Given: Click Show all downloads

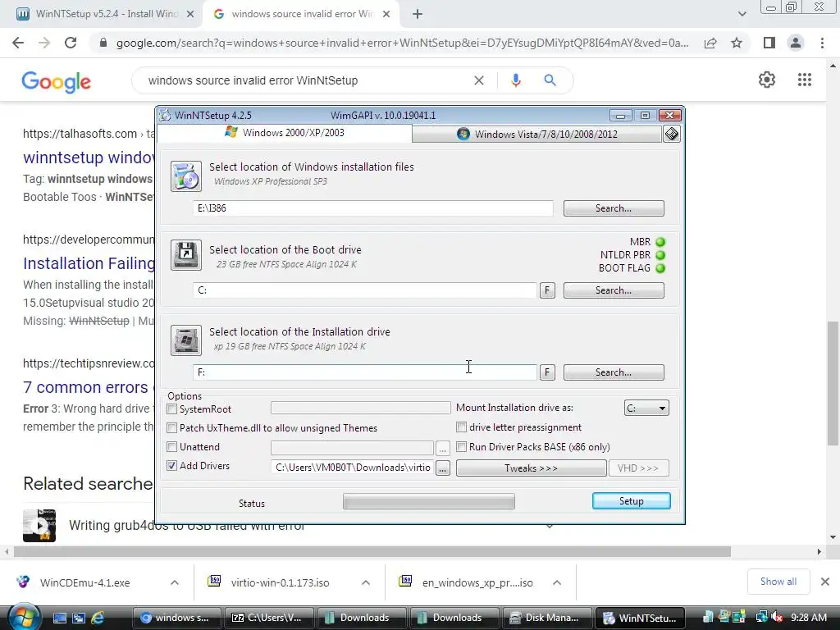Looking at the screenshot, I should coord(778,582).
